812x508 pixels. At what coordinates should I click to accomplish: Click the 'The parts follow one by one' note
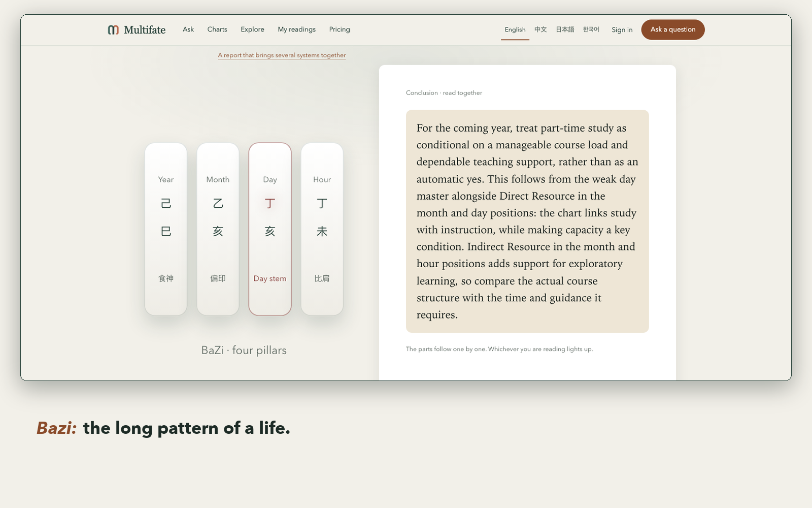point(499,349)
